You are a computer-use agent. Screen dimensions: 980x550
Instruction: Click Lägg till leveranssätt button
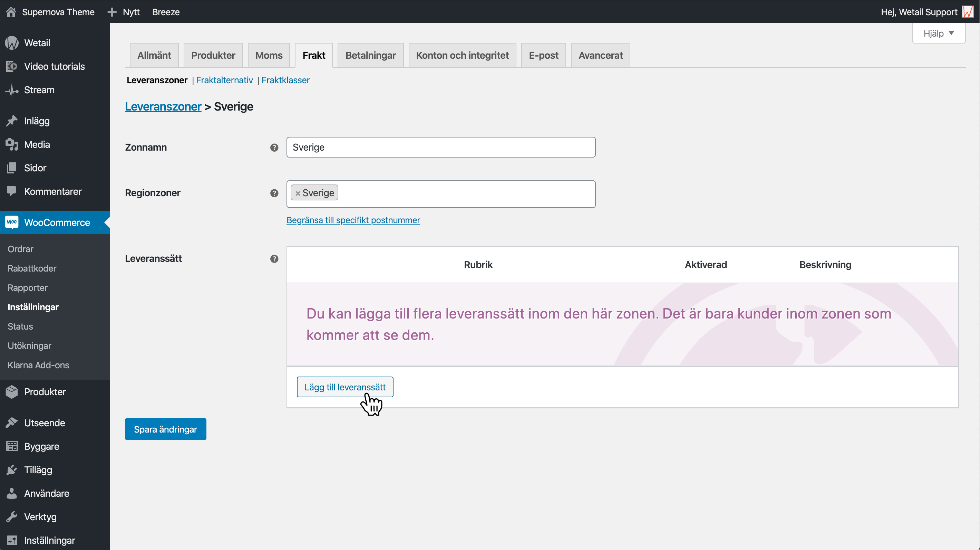(345, 387)
